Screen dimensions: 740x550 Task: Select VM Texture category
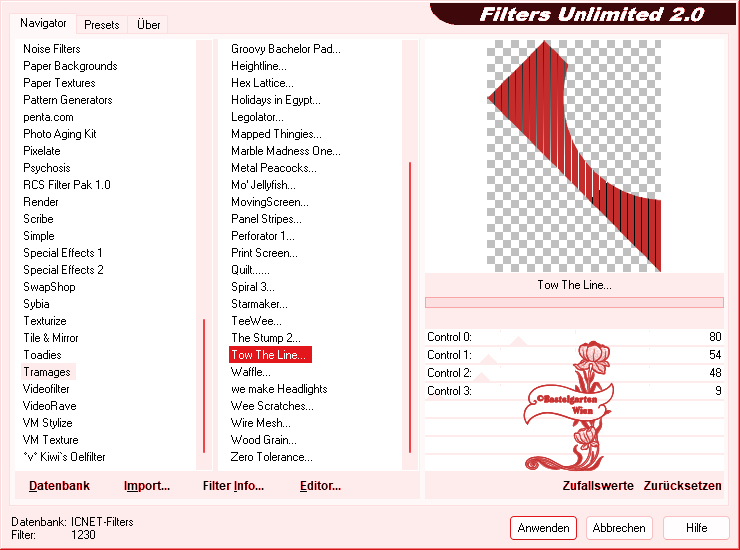(50, 440)
